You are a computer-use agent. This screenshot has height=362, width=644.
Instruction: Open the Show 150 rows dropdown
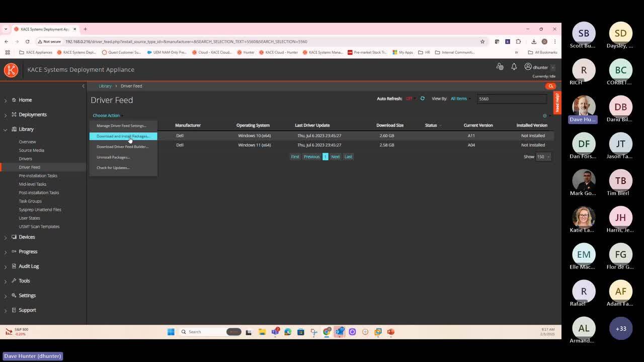(543, 157)
